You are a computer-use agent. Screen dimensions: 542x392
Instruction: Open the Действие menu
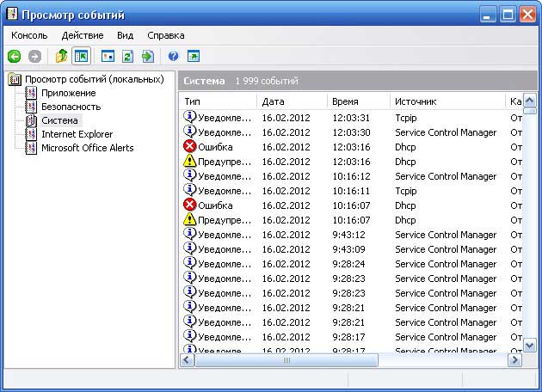coord(83,35)
